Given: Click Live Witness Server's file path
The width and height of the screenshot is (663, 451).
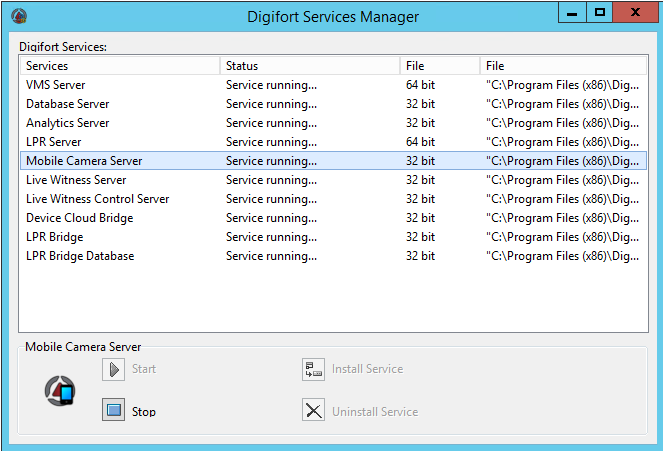Looking at the screenshot, I should pos(562,180).
